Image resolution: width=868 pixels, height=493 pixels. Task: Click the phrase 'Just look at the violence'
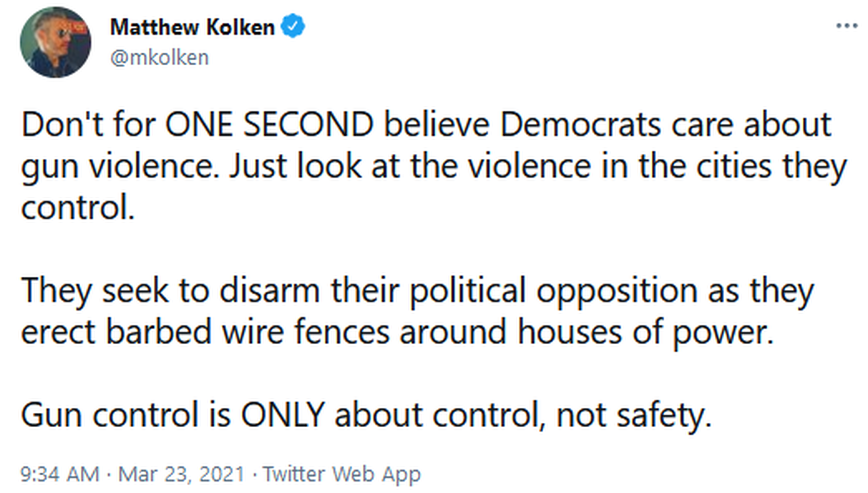[x=409, y=166]
